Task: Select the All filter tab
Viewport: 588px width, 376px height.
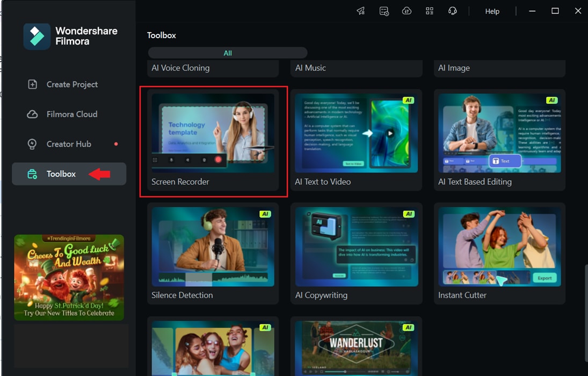Action: point(228,53)
